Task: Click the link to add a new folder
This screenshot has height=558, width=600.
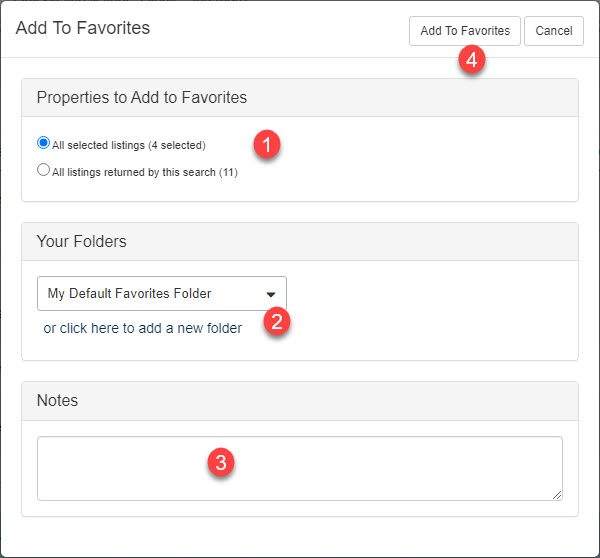Action: click(x=143, y=328)
